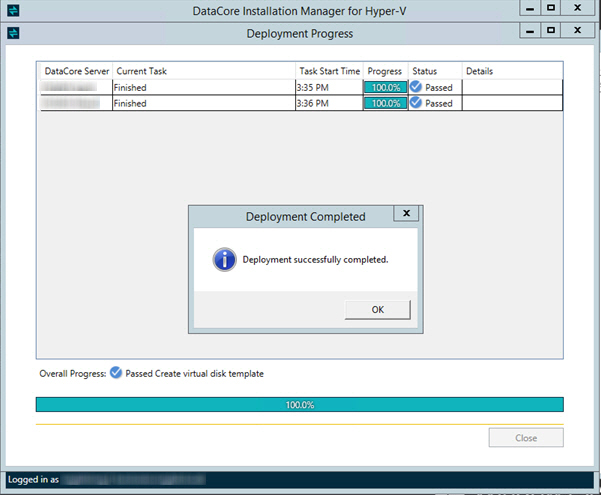Click the Passed checkmark icon in first row
The height and width of the screenshot is (495, 601).
click(416, 87)
